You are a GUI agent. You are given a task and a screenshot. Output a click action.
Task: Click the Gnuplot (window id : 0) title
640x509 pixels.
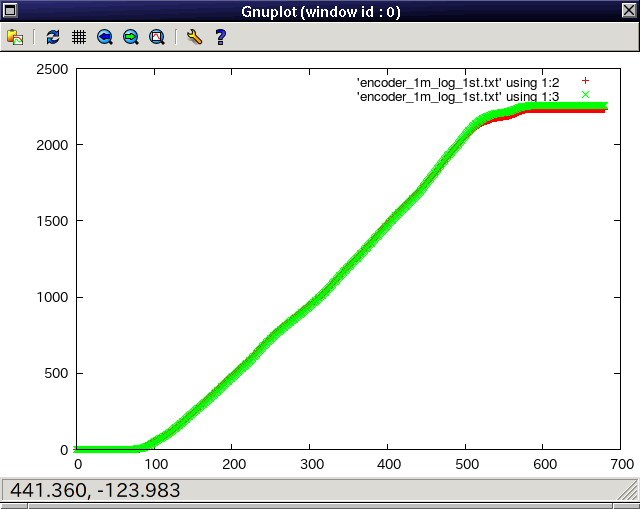coord(321,11)
